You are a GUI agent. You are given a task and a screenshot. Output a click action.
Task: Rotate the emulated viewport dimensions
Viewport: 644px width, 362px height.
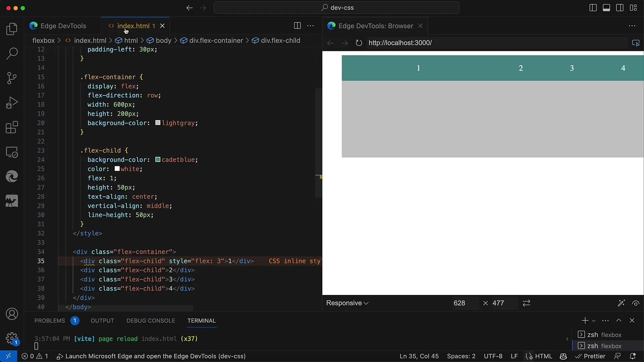527,303
